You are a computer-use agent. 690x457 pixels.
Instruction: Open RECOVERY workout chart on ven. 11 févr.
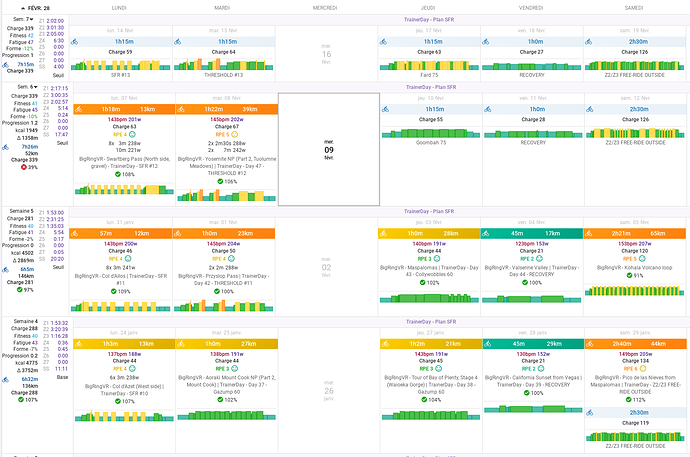533,134
